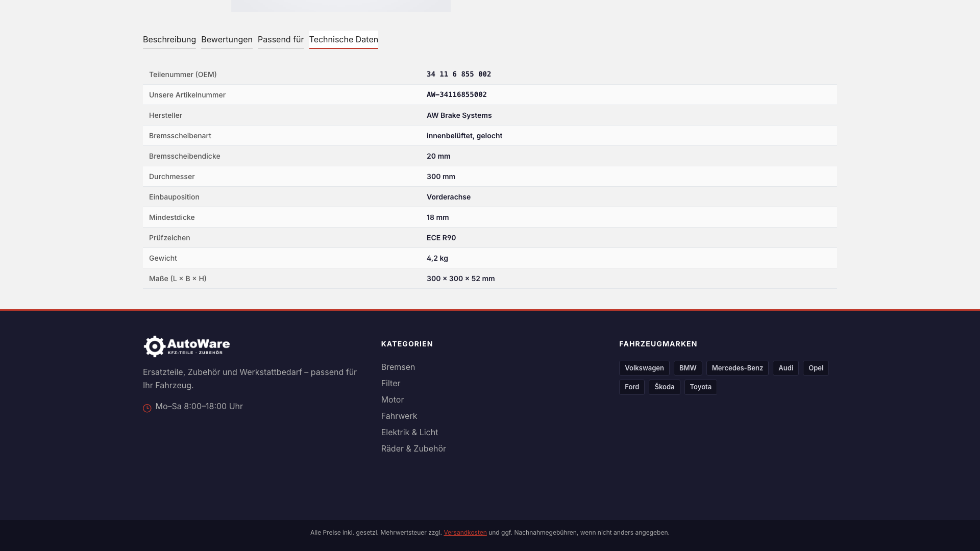Go to the Bremsen category
The height and width of the screenshot is (551, 980).
click(398, 367)
